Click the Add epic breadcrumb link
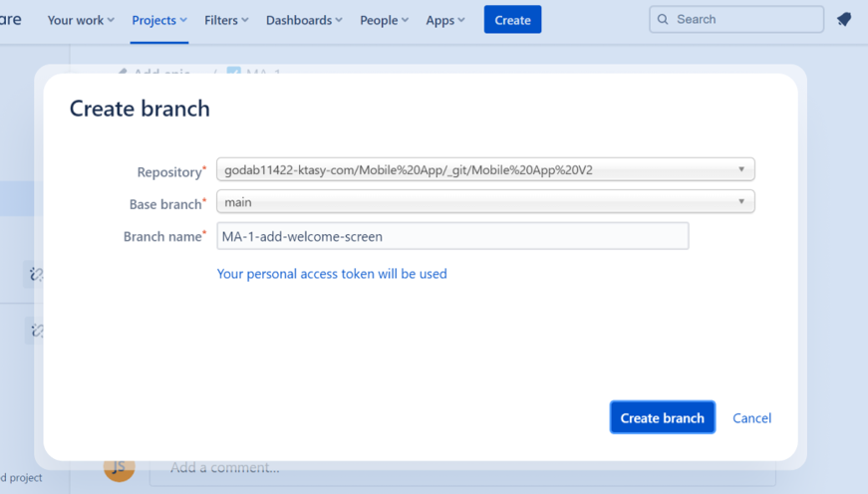Image resolution: width=868 pixels, height=494 pixels. coord(161,72)
